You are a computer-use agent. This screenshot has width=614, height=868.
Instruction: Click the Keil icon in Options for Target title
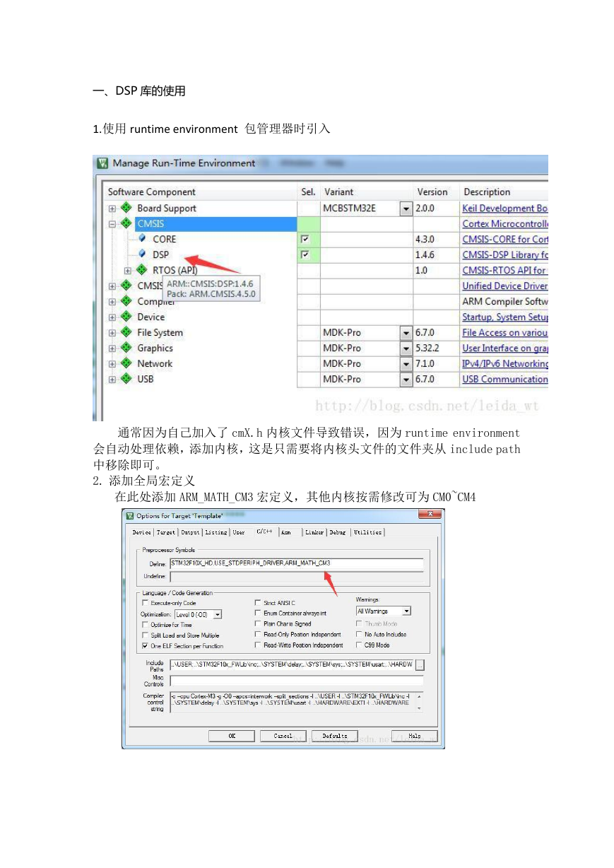coord(129,515)
